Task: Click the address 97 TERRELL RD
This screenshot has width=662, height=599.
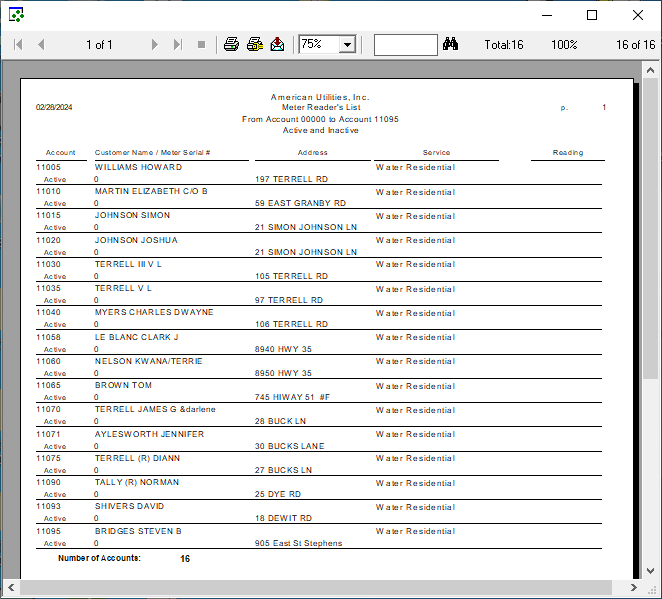Action: tap(289, 300)
